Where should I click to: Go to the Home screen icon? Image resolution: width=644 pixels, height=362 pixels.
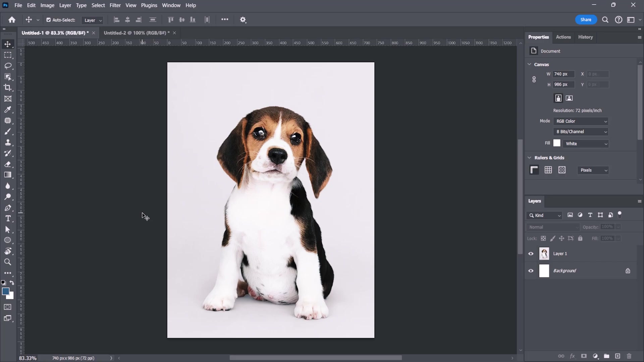pos(12,20)
